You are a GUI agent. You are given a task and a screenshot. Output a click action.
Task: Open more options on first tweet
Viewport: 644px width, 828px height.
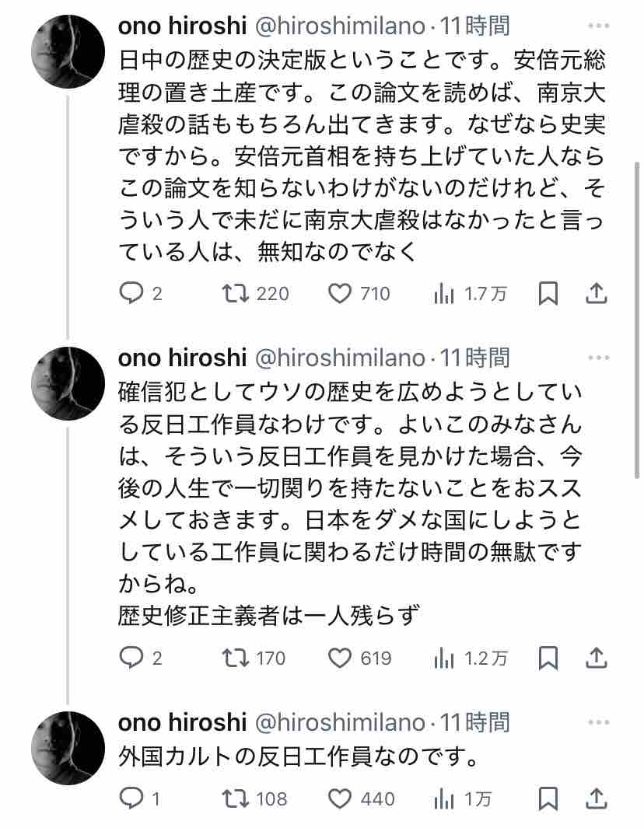point(599,26)
